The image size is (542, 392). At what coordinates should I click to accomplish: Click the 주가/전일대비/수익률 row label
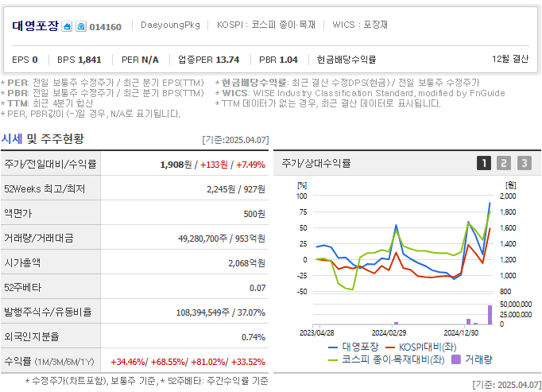pyautogui.click(x=50, y=164)
